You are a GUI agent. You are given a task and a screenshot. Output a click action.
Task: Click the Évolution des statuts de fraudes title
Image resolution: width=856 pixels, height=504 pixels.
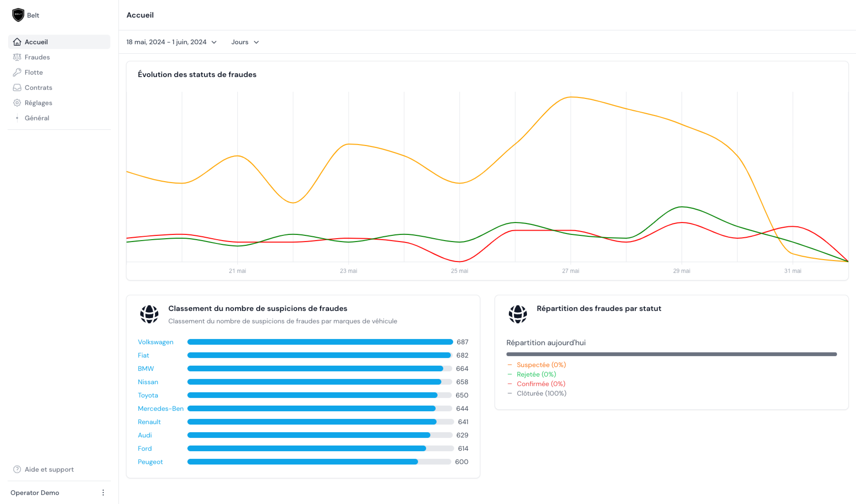pos(197,74)
